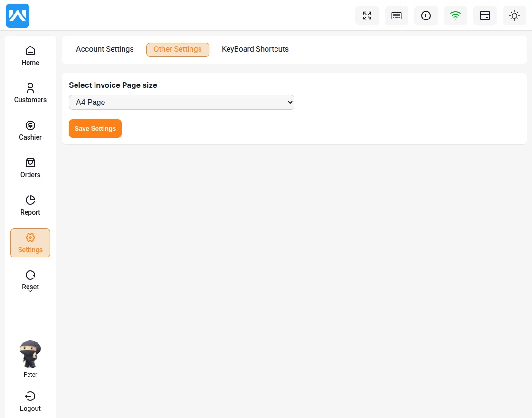The height and width of the screenshot is (418, 532).
Task: Open Customers in sidebar
Action: [x=30, y=93]
